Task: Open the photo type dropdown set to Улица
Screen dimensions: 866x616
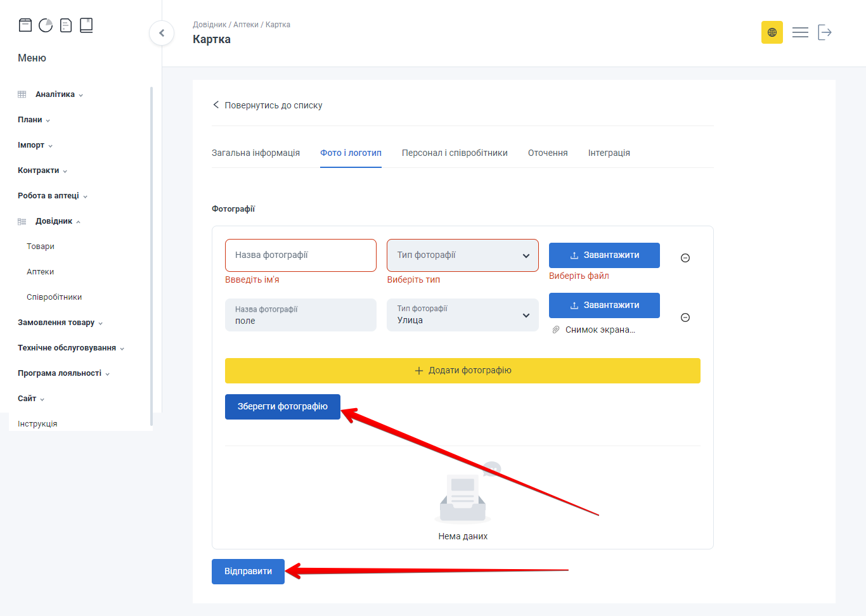Action: click(x=462, y=315)
